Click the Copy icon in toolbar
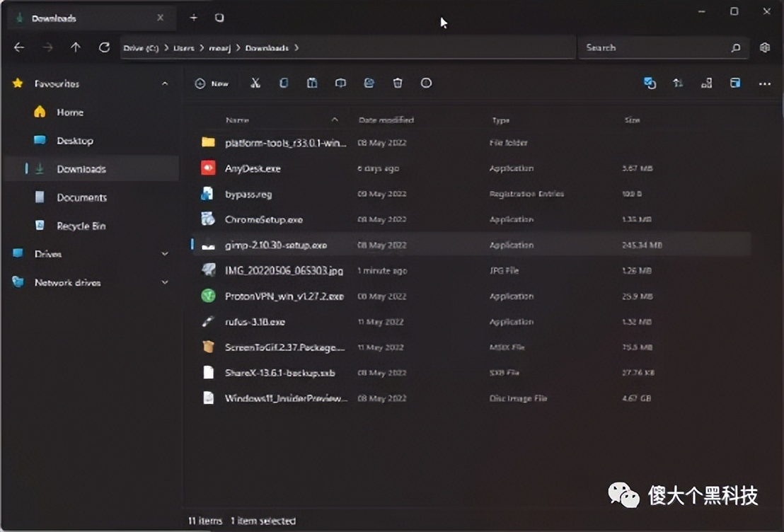Viewport: 784px width, 532px height. 284,83
